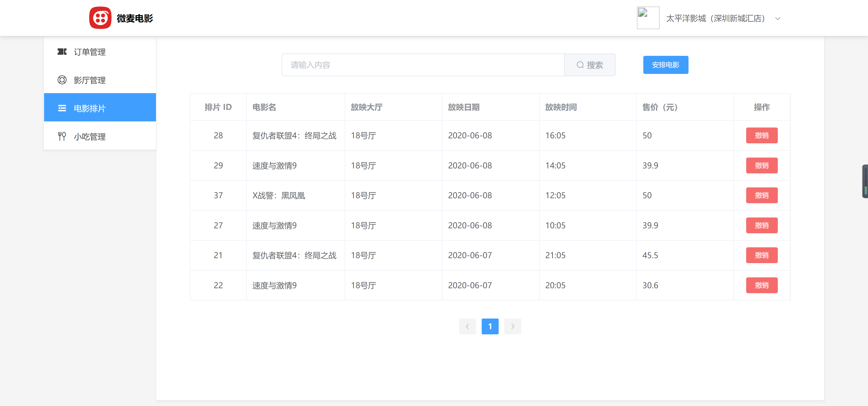Click 撤销 for schedule ID 22

pyautogui.click(x=762, y=285)
